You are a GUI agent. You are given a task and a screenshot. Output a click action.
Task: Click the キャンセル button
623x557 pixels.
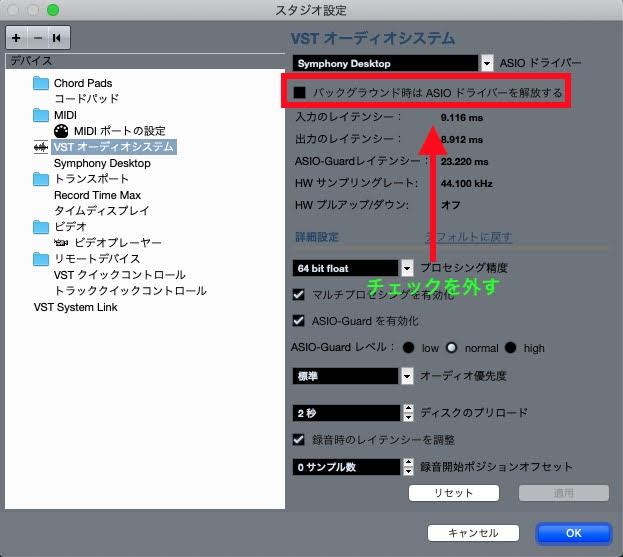473,533
